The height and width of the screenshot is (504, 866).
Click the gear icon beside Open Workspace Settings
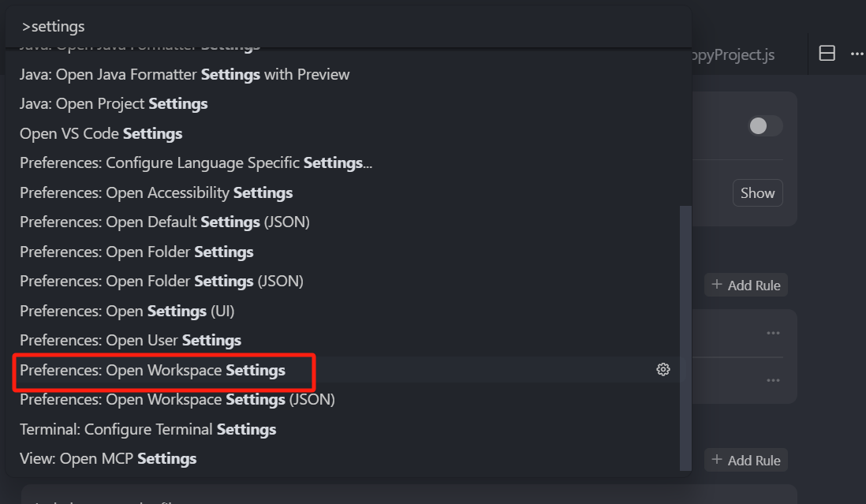point(663,369)
